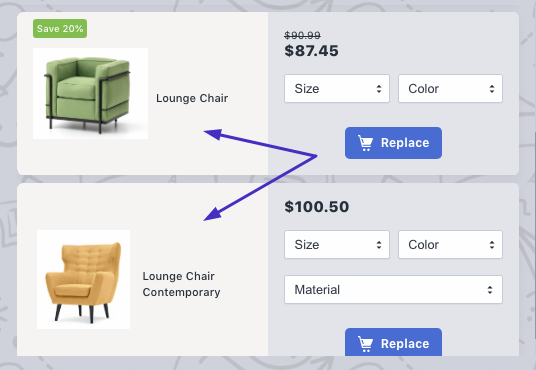Click the $100.50 price
The image size is (536, 370).
tap(317, 207)
